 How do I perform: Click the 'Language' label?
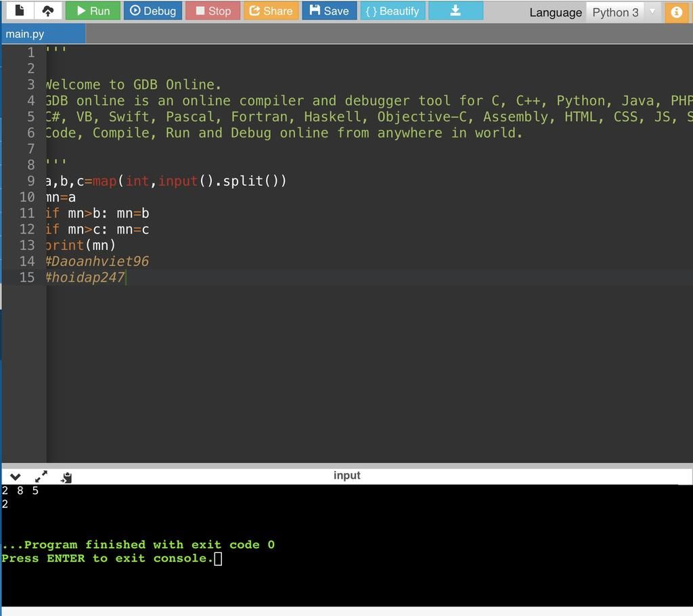(556, 13)
